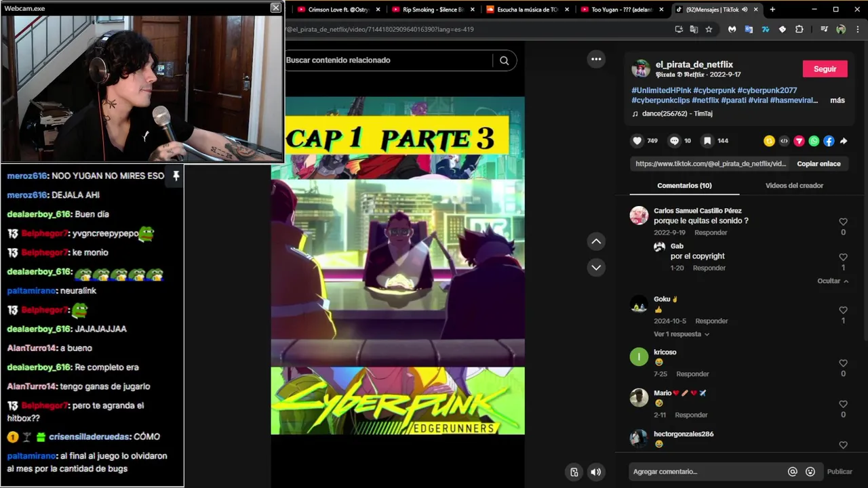Close the Webcam.exe window

[275, 7]
